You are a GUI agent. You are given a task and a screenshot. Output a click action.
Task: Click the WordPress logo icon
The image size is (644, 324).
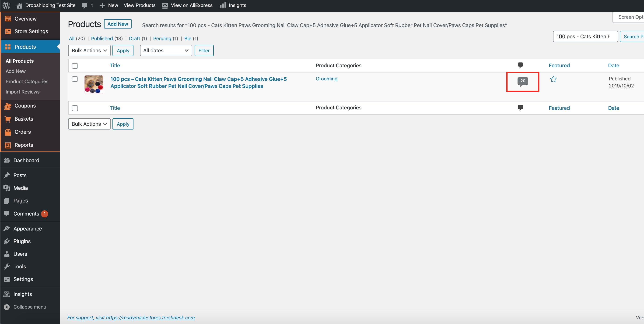[6, 5]
